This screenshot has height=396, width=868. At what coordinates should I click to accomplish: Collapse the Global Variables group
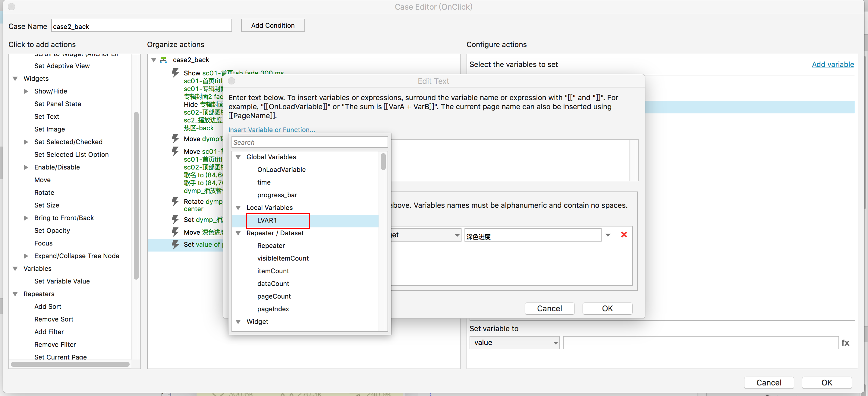(238, 157)
